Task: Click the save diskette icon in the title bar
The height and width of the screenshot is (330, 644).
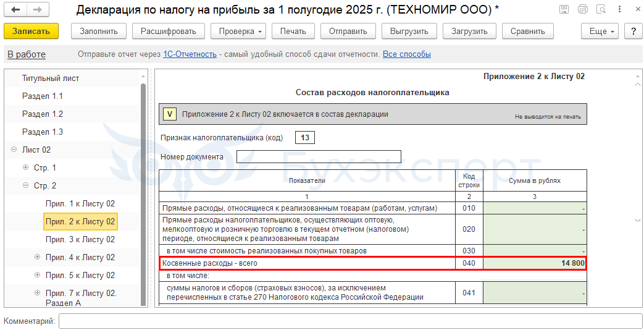Action: [x=564, y=9]
